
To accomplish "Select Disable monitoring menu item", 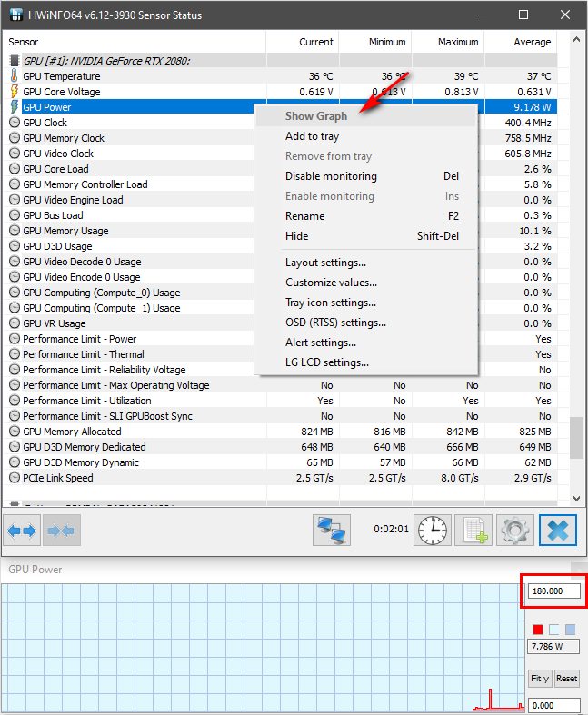I will 366,176.
